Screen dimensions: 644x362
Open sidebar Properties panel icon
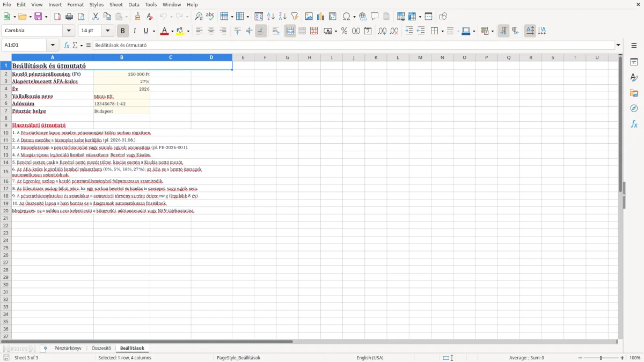634,62
